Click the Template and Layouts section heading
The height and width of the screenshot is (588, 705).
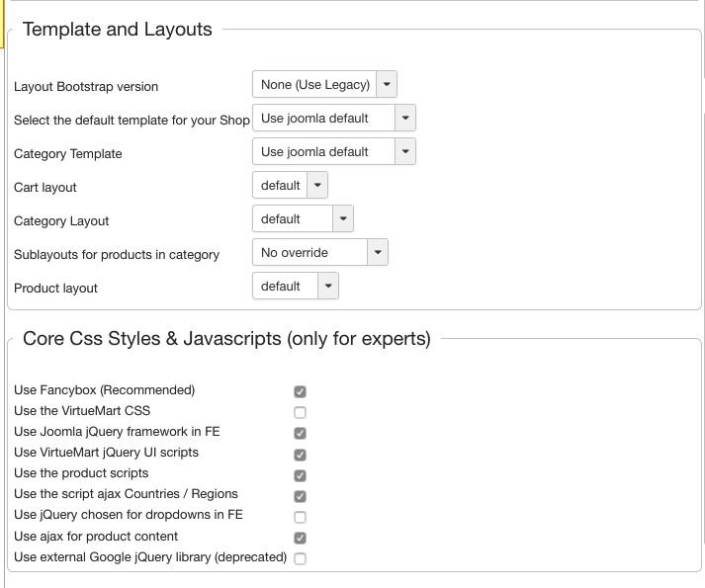(117, 30)
